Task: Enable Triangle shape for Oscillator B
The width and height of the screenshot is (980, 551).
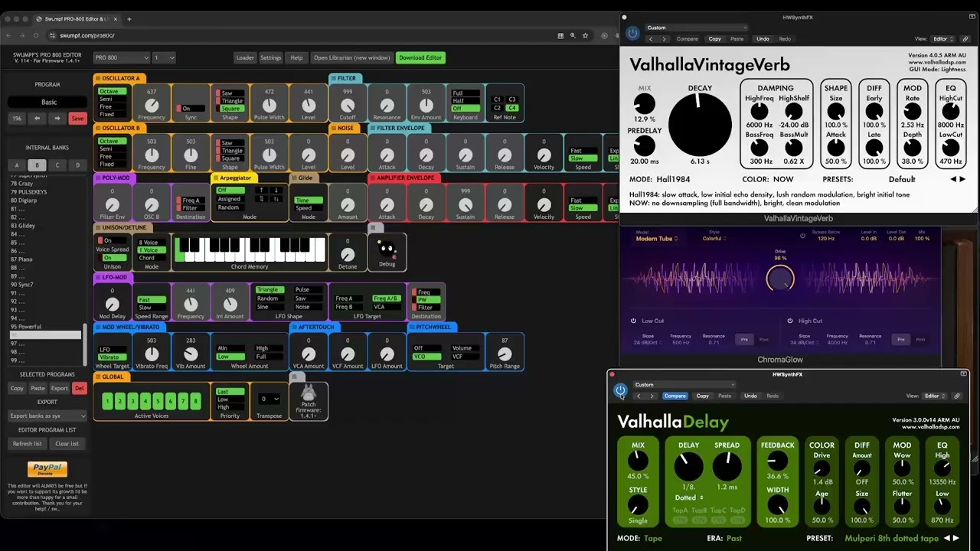Action: point(230,151)
